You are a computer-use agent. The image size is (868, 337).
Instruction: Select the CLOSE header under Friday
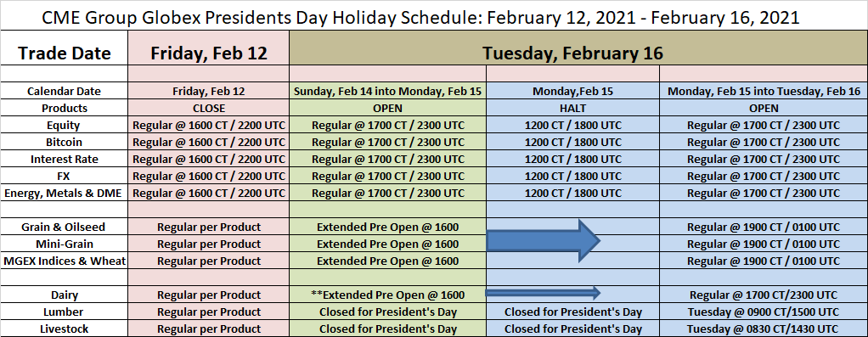click(209, 109)
